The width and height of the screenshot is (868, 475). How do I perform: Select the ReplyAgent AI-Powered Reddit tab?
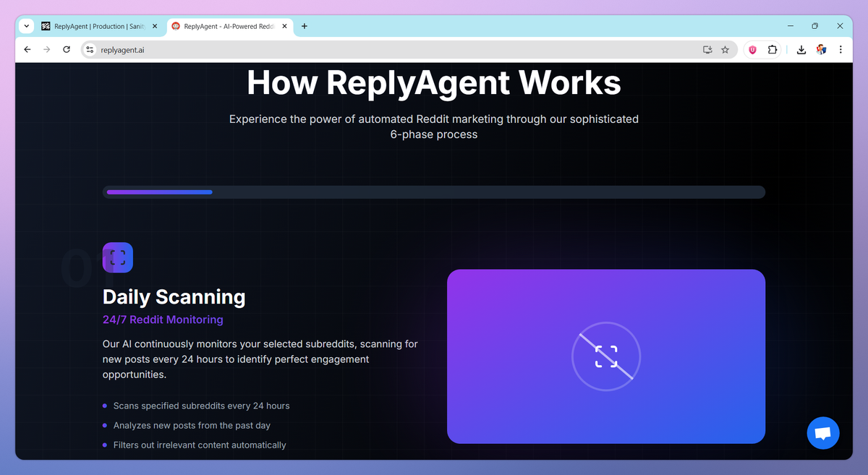click(229, 26)
